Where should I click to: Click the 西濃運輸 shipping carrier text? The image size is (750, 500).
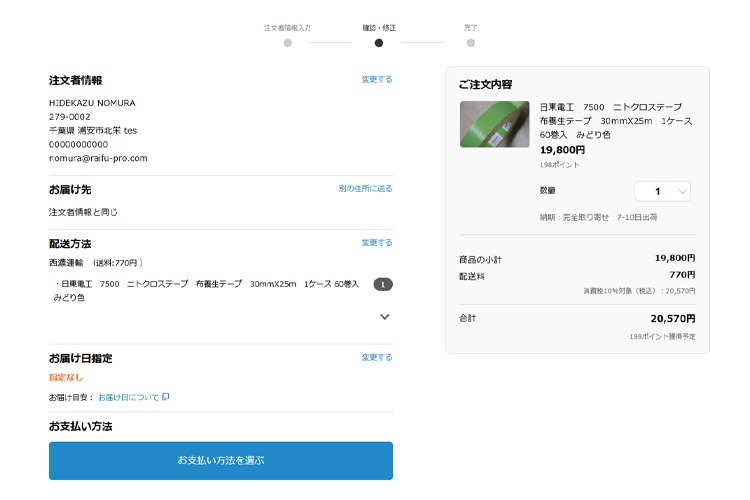pyautogui.click(x=66, y=263)
